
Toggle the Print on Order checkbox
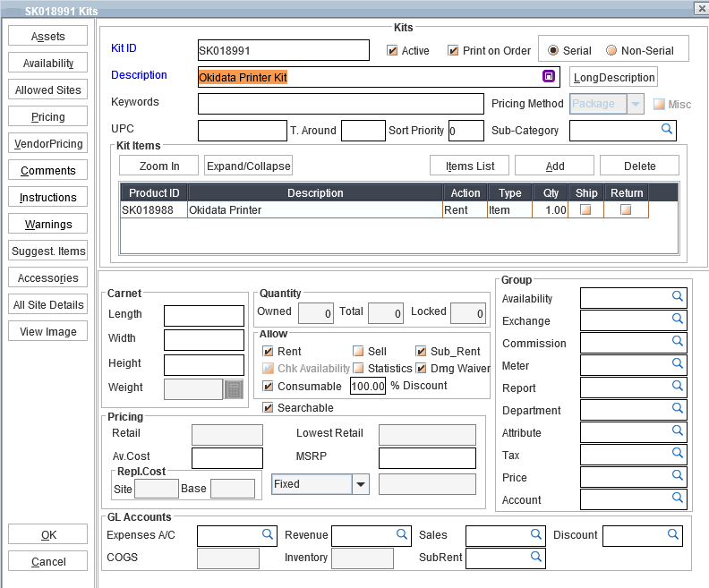(x=453, y=51)
